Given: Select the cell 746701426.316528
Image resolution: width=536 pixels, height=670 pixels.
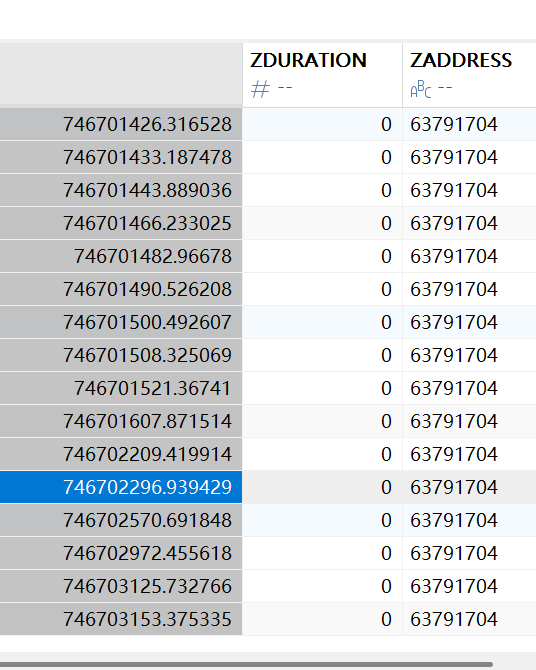Looking at the screenshot, I should click(x=121, y=124).
